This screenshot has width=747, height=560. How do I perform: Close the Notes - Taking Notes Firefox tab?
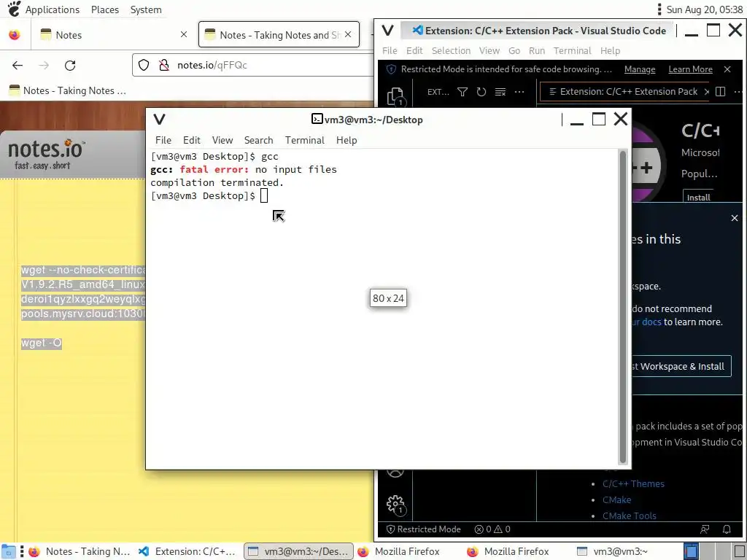348,34
